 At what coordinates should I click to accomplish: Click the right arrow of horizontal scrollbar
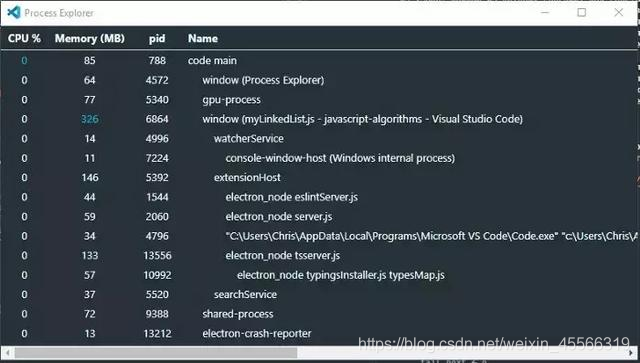coord(631,352)
